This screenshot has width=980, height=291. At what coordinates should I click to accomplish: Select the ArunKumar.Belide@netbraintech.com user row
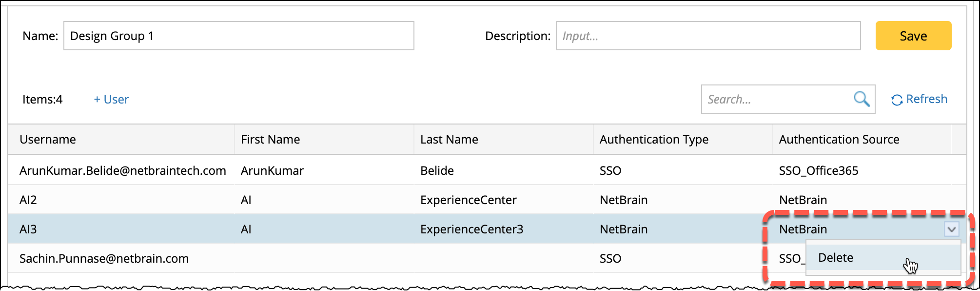[x=122, y=170]
